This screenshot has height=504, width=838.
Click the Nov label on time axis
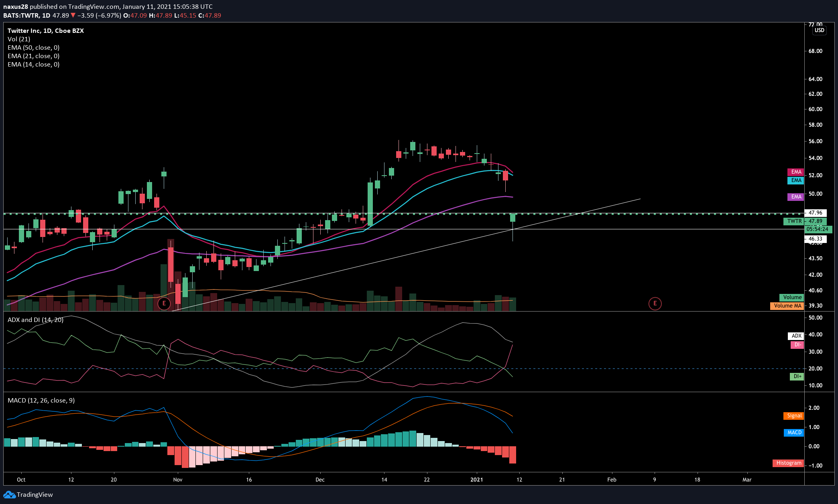pos(178,480)
